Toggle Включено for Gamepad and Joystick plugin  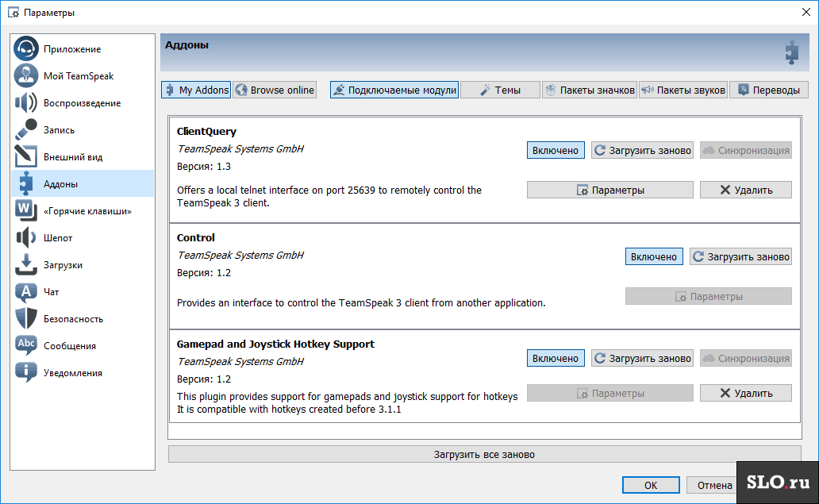tap(556, 358)
